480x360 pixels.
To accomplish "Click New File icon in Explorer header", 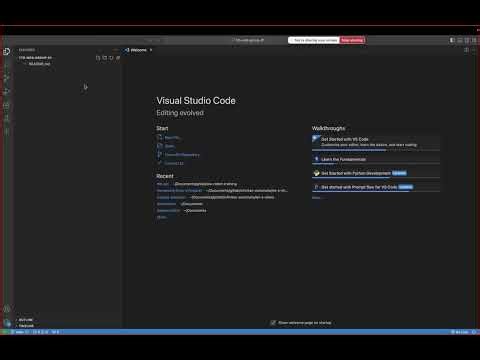I will tap(98, 58).
